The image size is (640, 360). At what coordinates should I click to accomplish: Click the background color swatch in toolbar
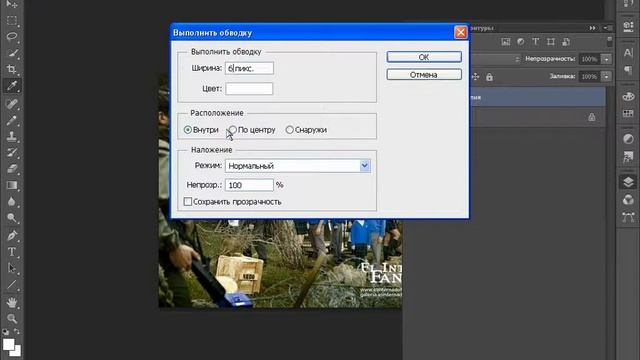pyautogui.click(x=17, y=352)
